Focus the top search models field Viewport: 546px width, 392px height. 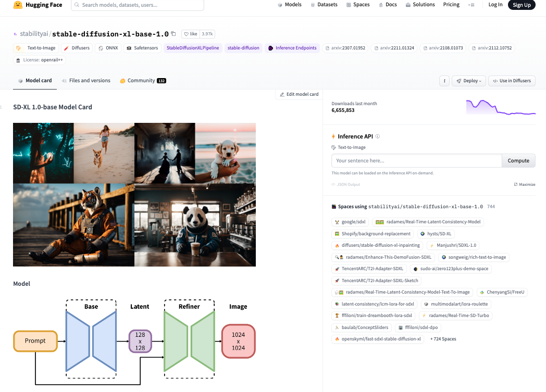click(138, 5)
